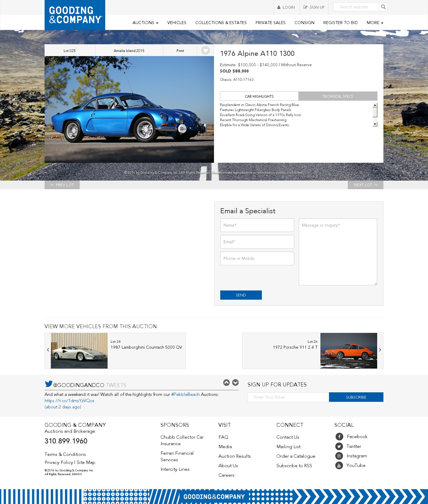Select the Car Highlights tab
Image resolution: width=428 pixels, height=504 pixels.
point(259,96)
